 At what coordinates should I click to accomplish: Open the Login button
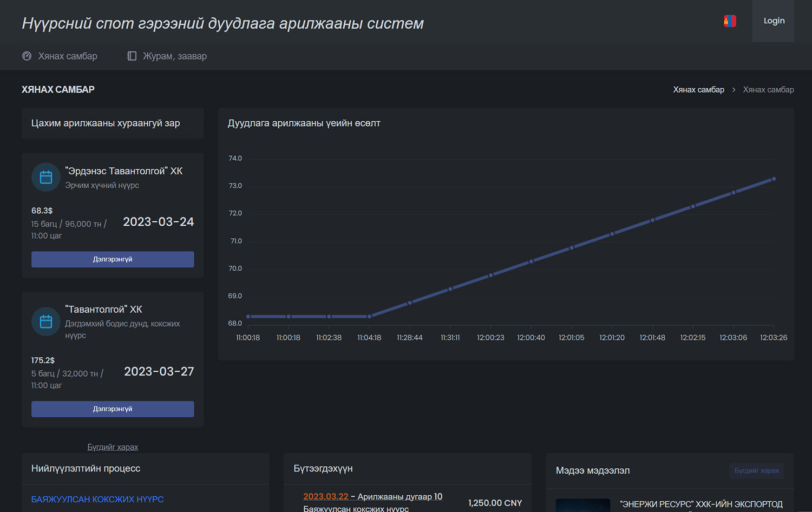pos(774,21)
